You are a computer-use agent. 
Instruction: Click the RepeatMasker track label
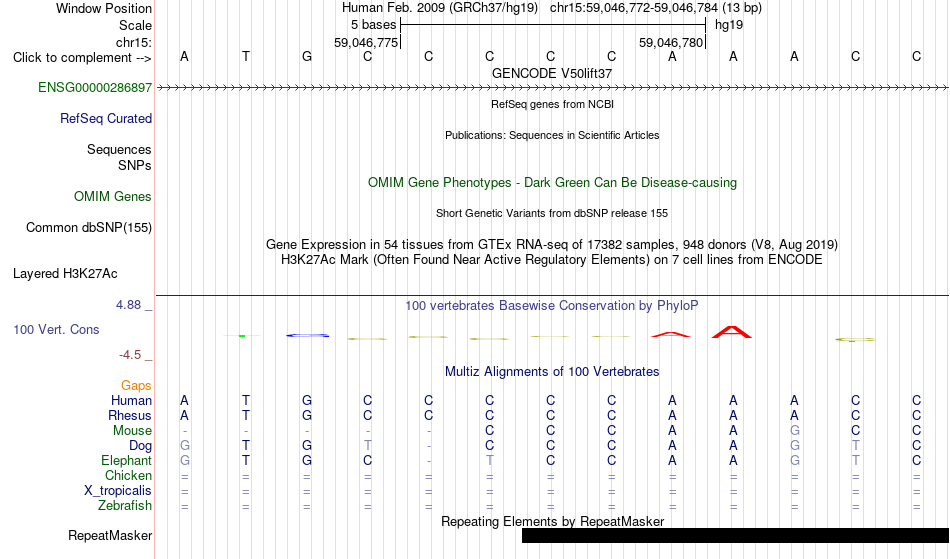(110, 535)
